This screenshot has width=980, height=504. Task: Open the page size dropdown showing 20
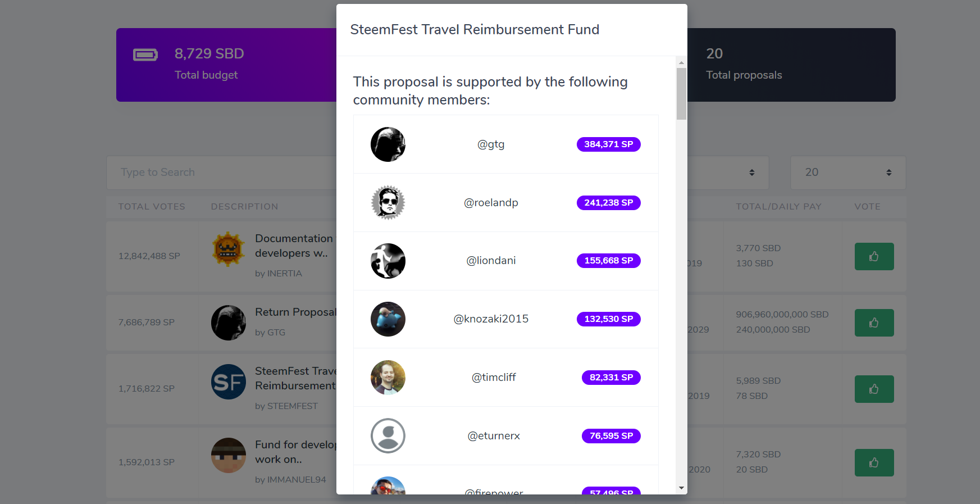[848, 172]
